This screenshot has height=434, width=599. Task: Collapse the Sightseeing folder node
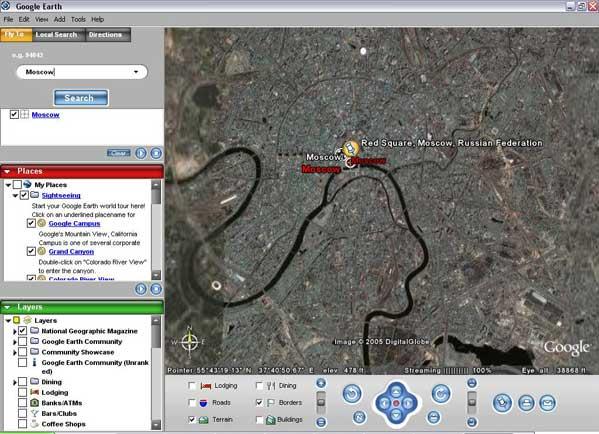[x=15, y=196]
